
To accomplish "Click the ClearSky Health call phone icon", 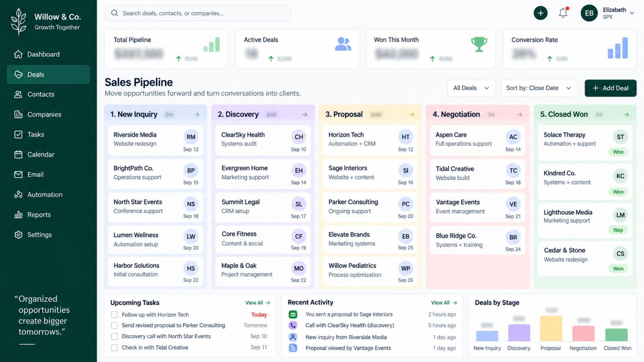I will coord(293,325).
